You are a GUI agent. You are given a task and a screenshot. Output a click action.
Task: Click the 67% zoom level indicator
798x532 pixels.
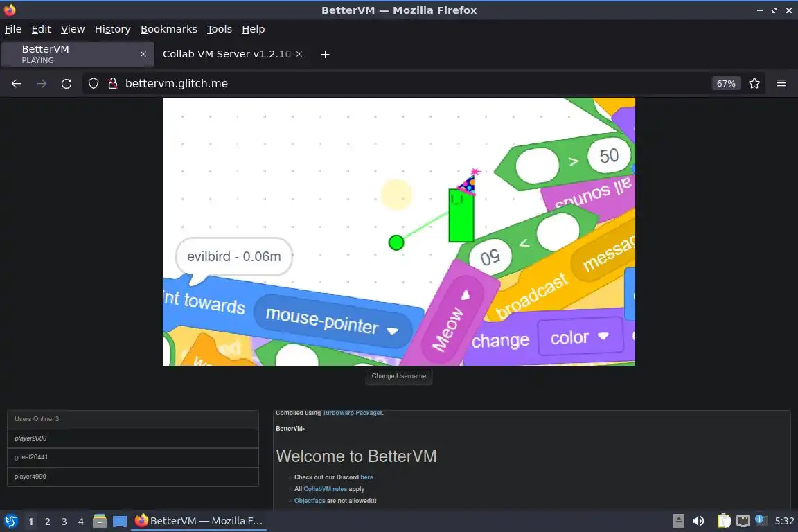726,84
